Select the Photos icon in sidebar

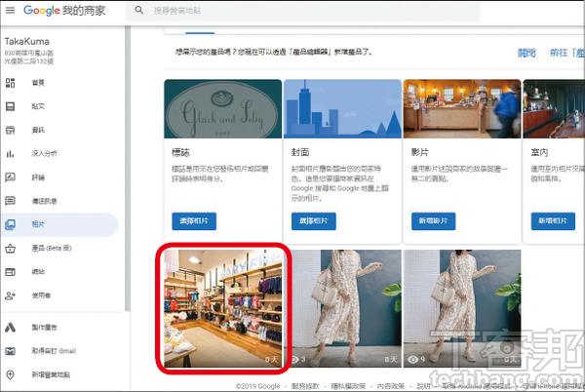[x=10, y=224]
